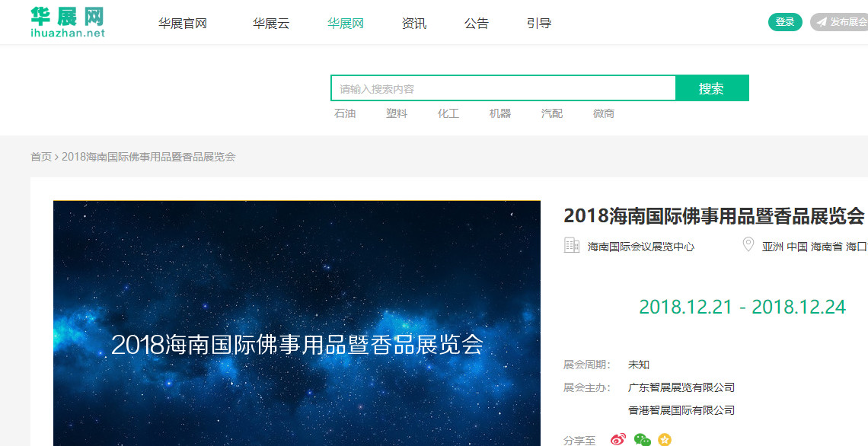
Task: Focus the search content input field
Action: click(x=503, y=88)
